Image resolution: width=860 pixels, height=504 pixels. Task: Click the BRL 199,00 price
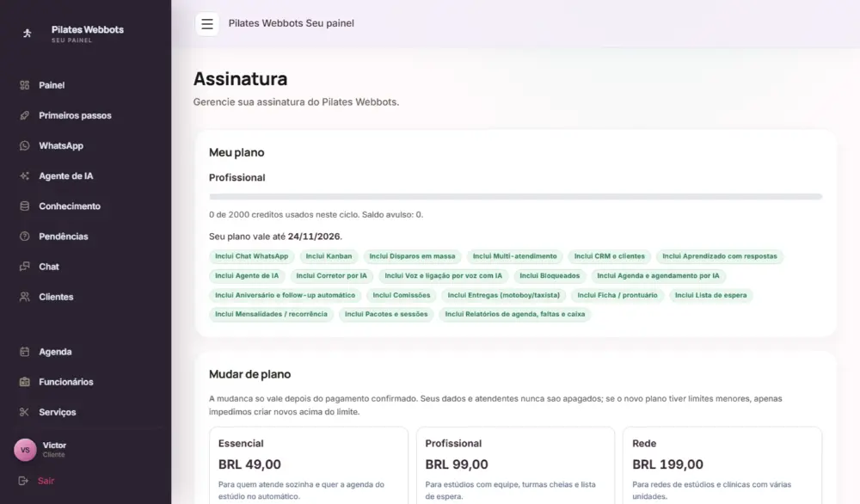point(667,464)
